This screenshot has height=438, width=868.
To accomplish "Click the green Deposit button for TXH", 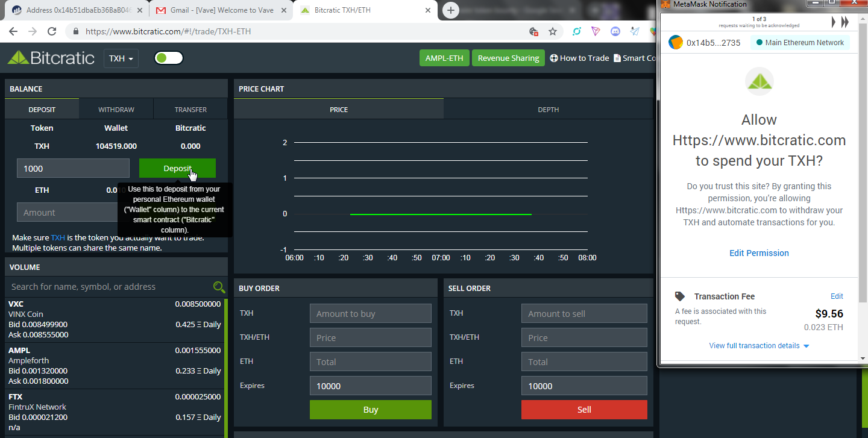I will click(177, 168).
